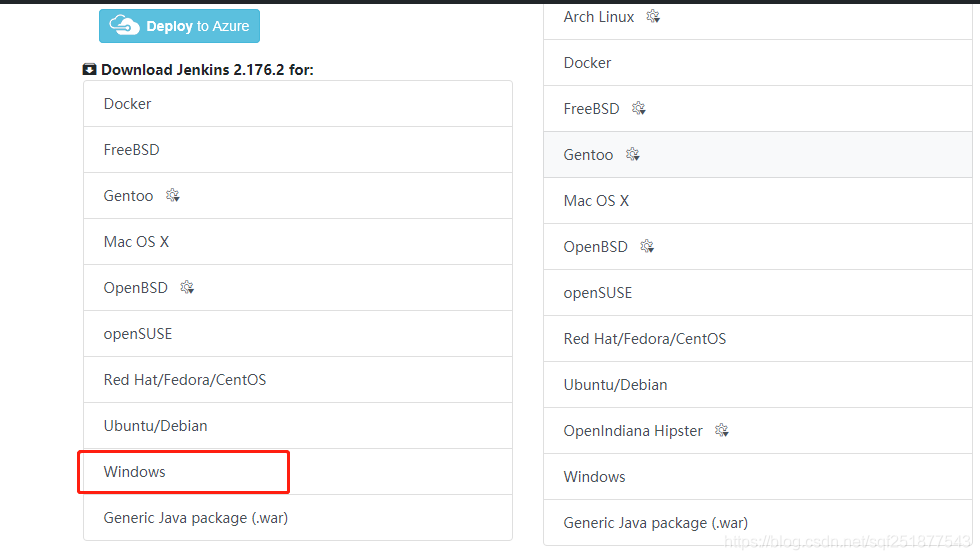Open Docker in the right download list
Screen dimensions: 980x560
[x=758, y=62]
